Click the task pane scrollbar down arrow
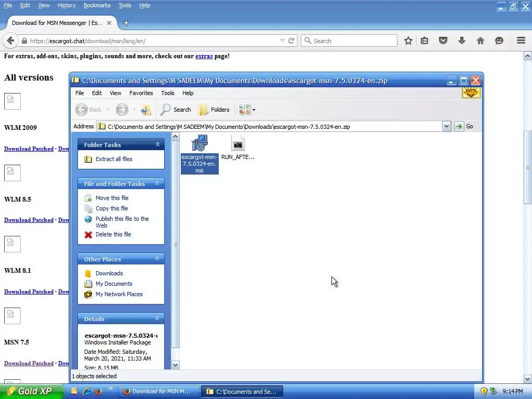Image resolution: width=532 pixels, height=399 pixels. click(175, 365)
